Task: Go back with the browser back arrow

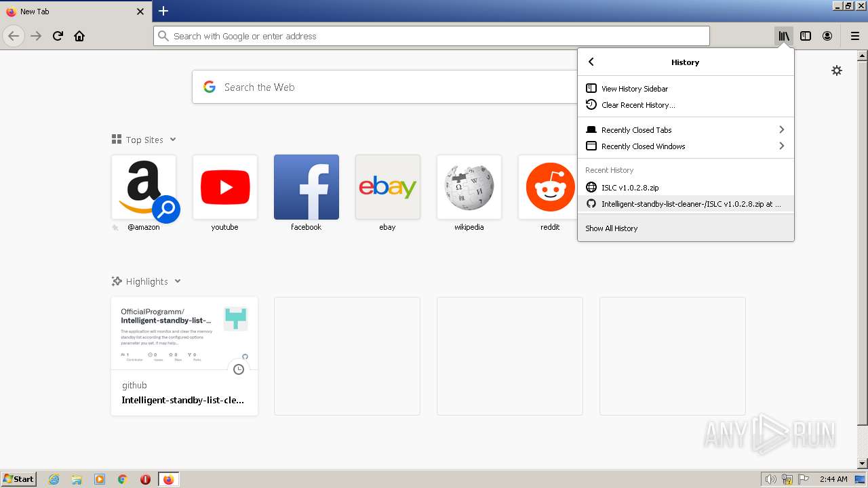Action: point(14,36)
